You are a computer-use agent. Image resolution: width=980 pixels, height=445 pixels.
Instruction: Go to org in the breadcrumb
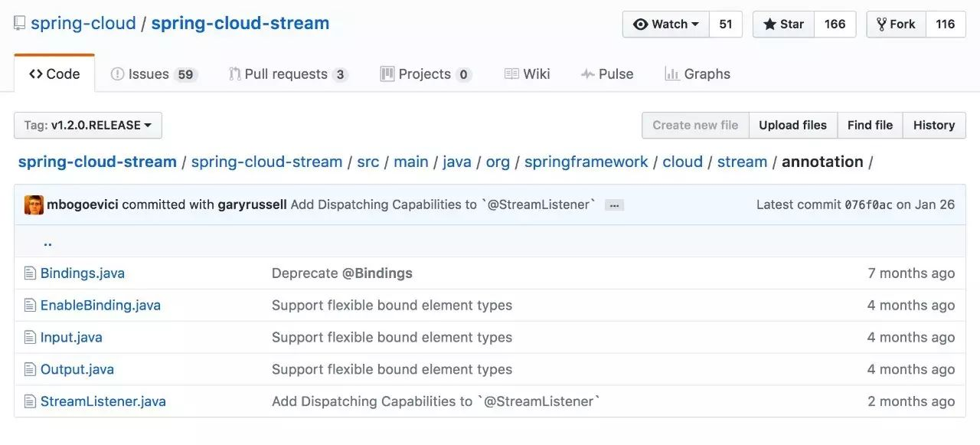[x=498, y=162]
